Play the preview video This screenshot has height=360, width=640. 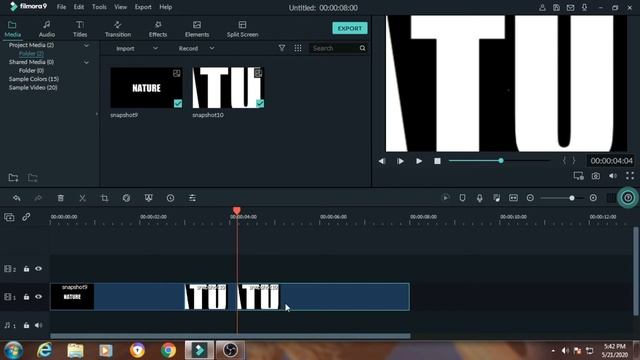click(419, 161)
